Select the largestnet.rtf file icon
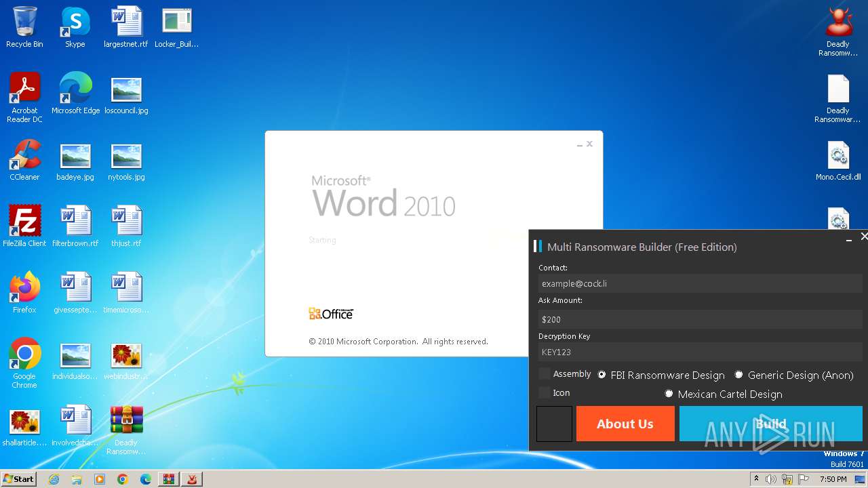The height and width of the screenshot is (488, 868). coord(126,27)
